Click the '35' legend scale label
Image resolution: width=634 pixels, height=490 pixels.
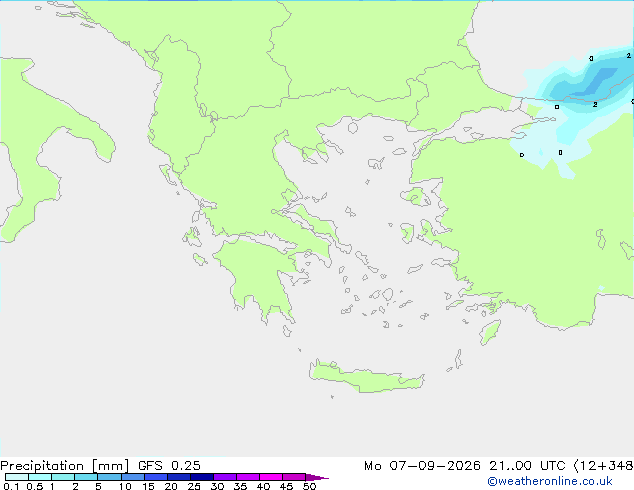[x=240, y=486]
